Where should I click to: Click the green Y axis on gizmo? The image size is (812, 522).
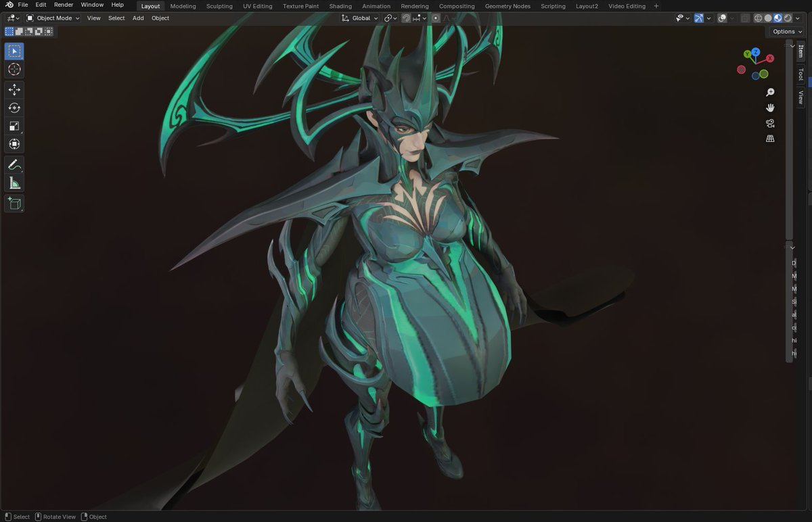tap(747, 53)
